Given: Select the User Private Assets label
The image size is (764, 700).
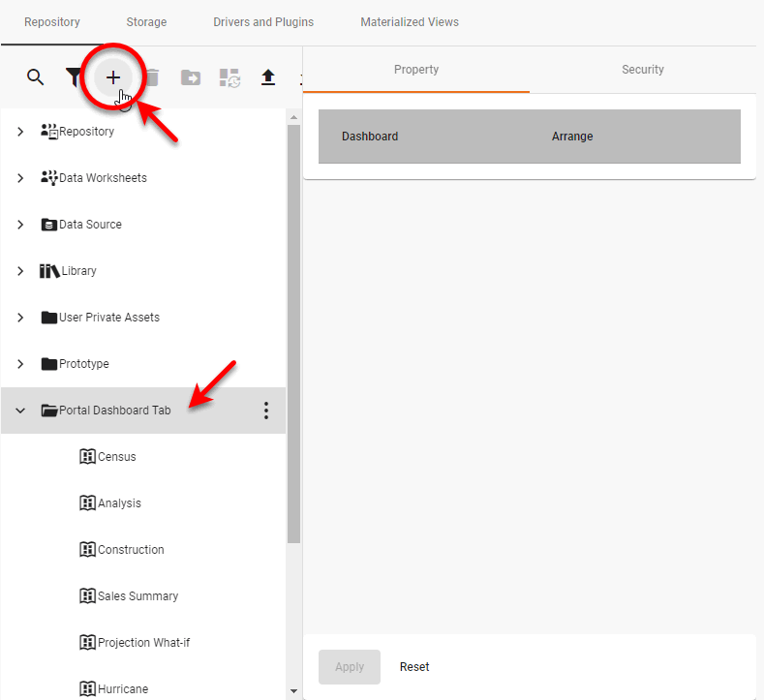Looking at the screenshot, I should pyautogui.click(x=109, y=318).
